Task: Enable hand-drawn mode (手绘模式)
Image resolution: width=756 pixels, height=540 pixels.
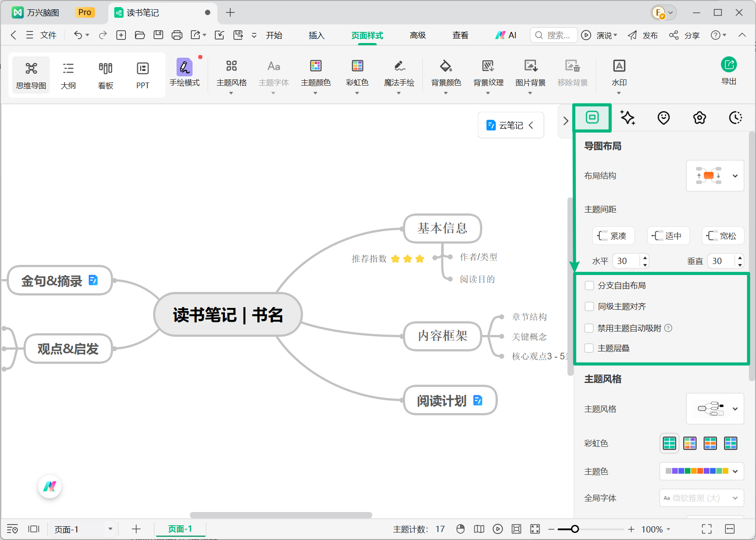Action: pyautogui.click(x=185, y=73)
